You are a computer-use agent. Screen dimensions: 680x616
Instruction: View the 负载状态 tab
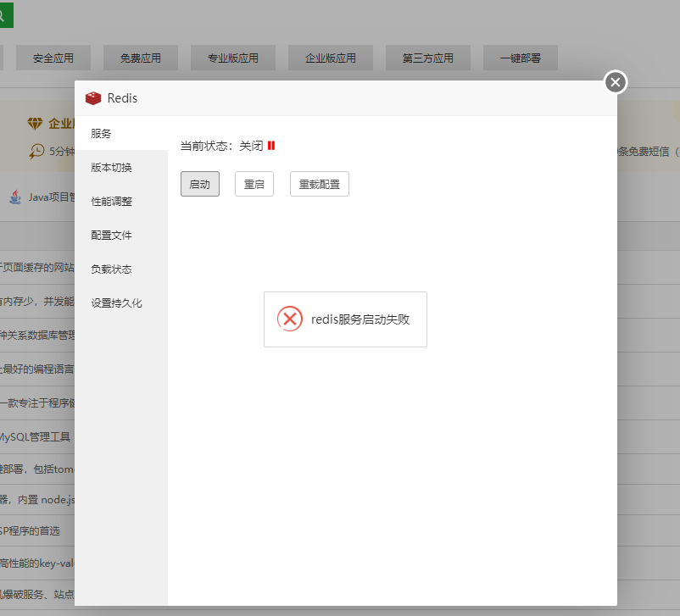click(x=121, y=269)
